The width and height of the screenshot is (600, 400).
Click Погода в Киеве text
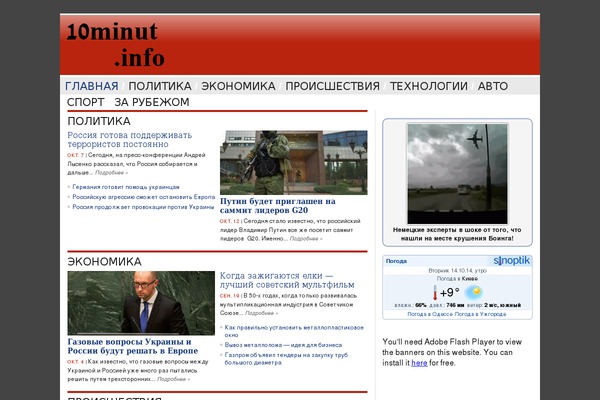[x=457, y=279]
